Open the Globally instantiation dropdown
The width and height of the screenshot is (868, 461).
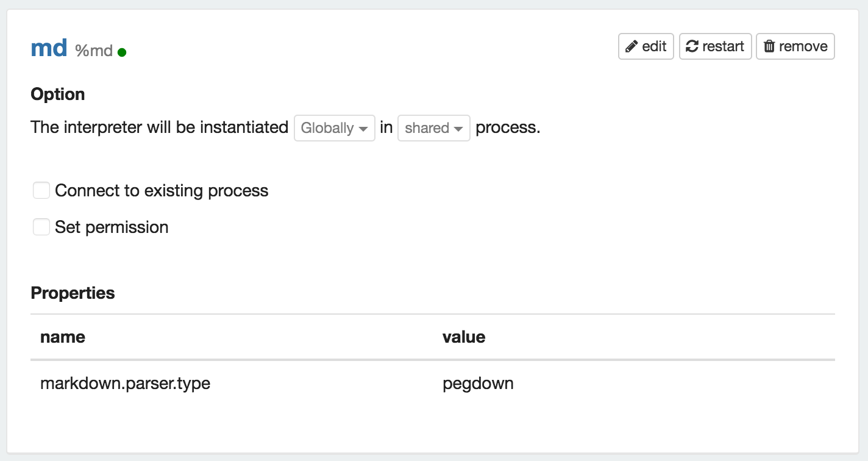pyautogui.click(x=334, y=128)
